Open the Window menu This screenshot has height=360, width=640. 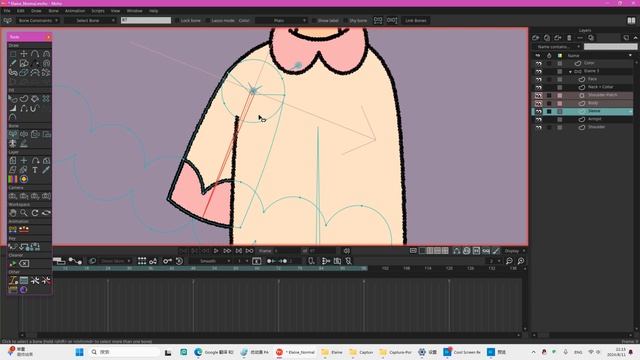point(134,11)
